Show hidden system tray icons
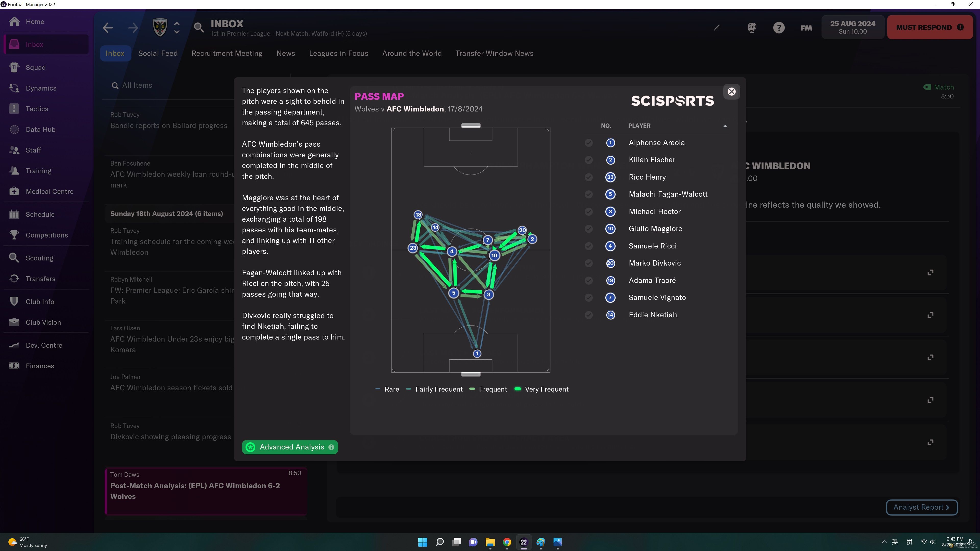The height and width of the screenshot is (551, 980). [884, 542]
